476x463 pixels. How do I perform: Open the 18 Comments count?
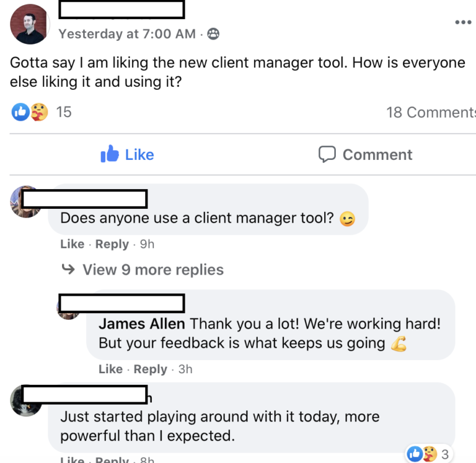pos(431,112)
